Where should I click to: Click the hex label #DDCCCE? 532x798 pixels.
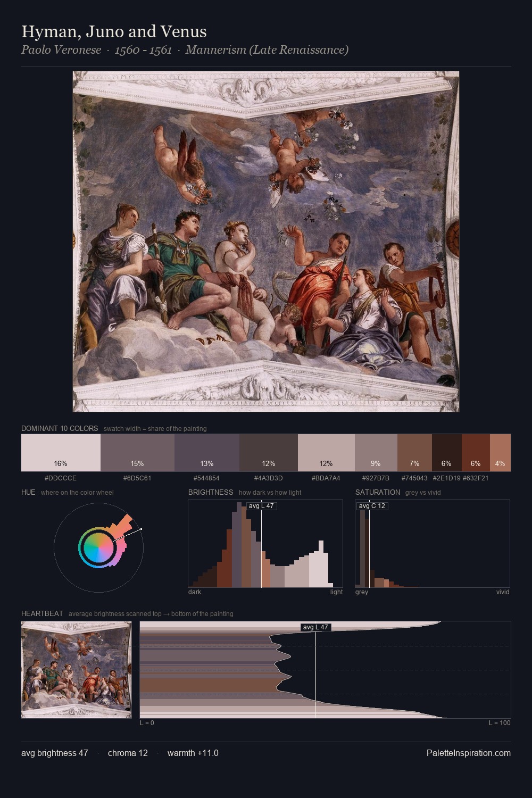click(61, 478)
